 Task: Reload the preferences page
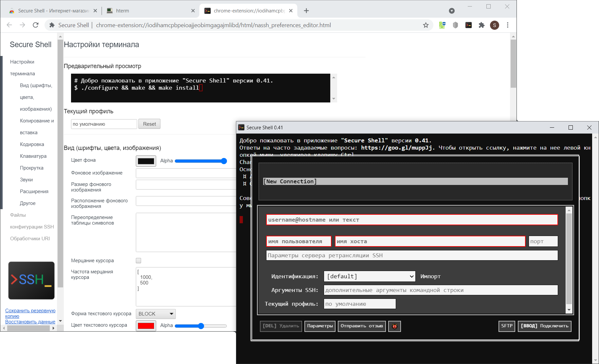click(36, 25)
